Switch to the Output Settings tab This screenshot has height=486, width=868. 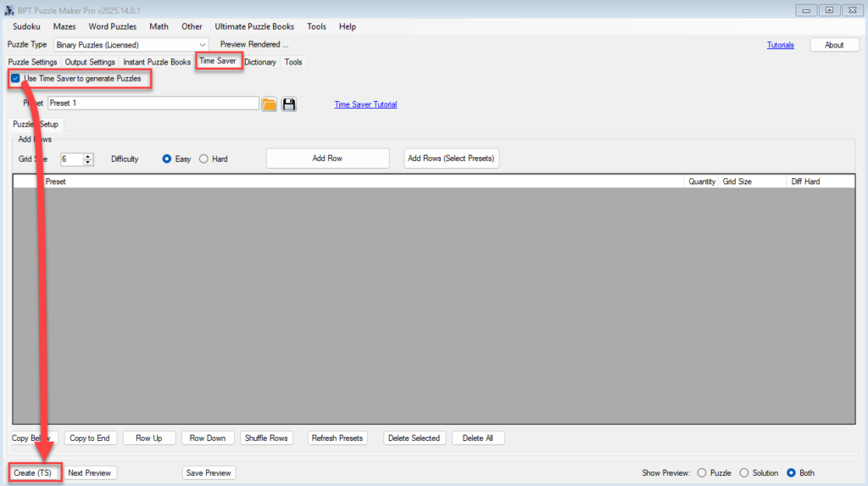90,62
